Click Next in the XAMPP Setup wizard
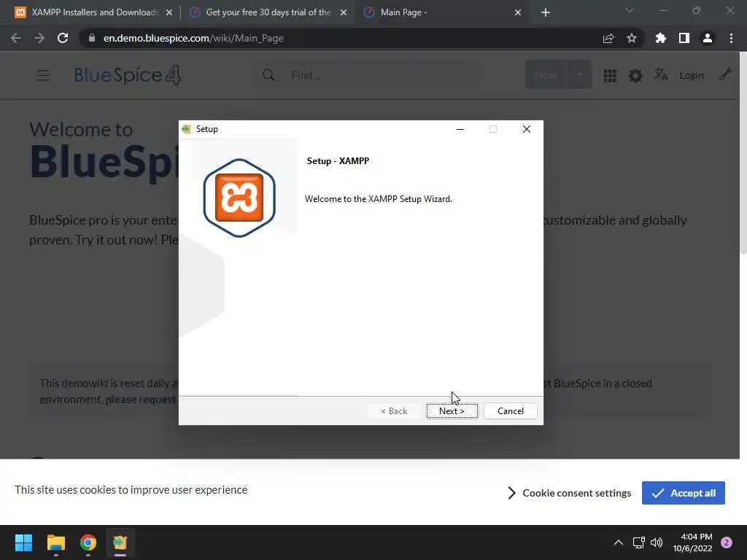Screen dimensions: 747x560 (x=452, y=411)
